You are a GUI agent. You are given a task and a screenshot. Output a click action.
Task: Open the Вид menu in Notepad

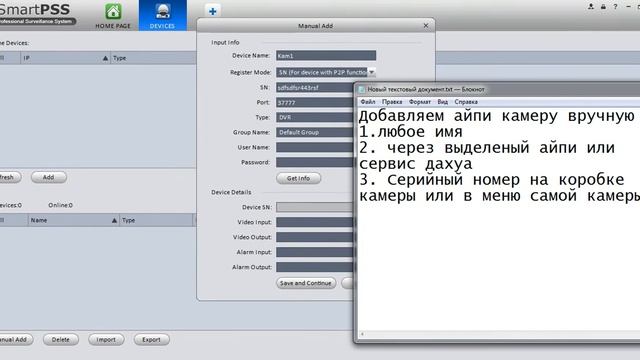click(442, 102)
